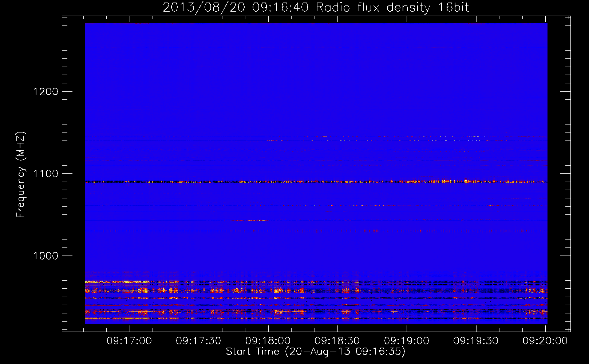Click the "Frequency (MHZ)" axis label

pos(21,175)
